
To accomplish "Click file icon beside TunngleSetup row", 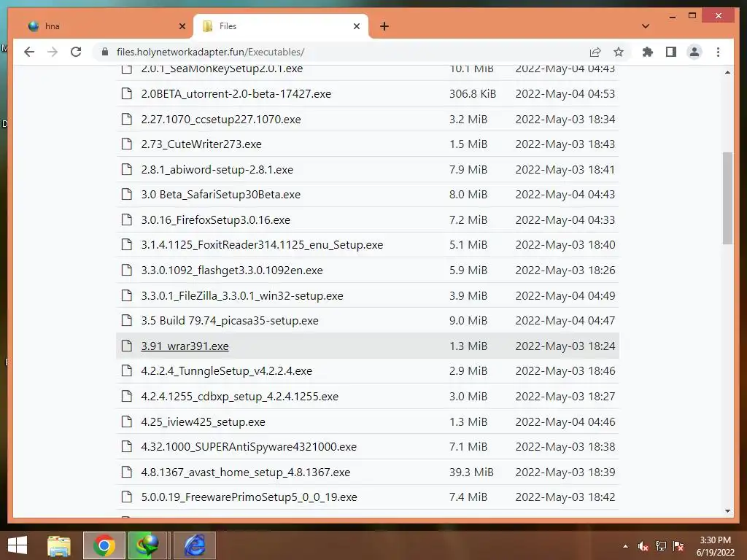I will 127,370.
